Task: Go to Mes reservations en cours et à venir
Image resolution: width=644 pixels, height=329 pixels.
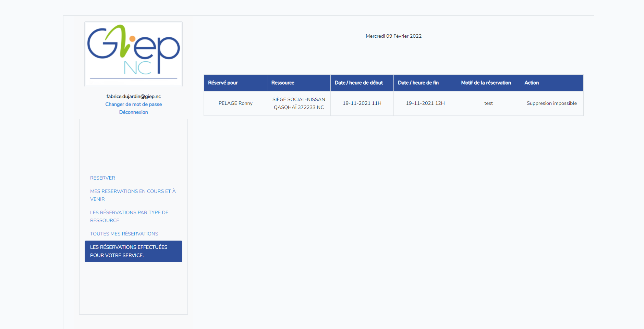Action: pos(133,195)
